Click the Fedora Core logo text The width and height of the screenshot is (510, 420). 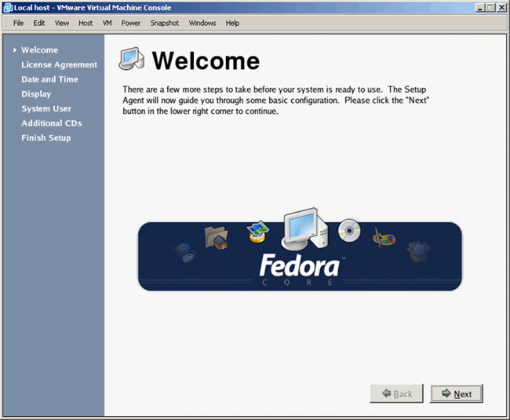[300, 268]
